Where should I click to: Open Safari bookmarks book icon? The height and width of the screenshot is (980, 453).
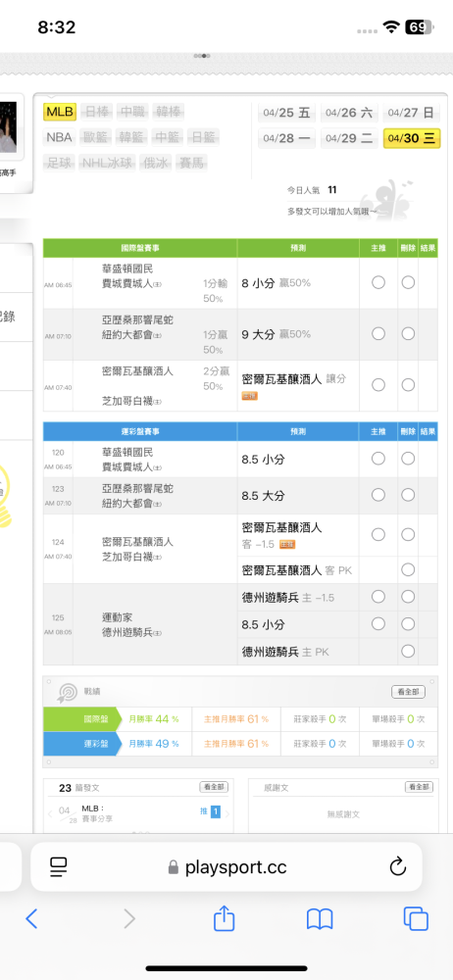point(319,919)
